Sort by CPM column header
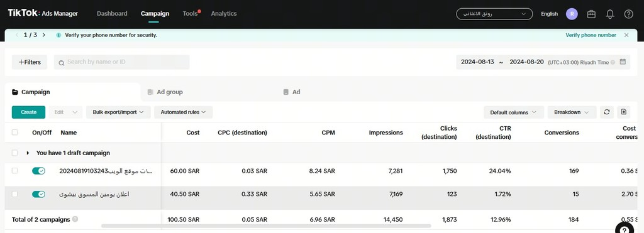Image resolution: width=644 pixels, height=233 pixels. [x=328, y=133]
